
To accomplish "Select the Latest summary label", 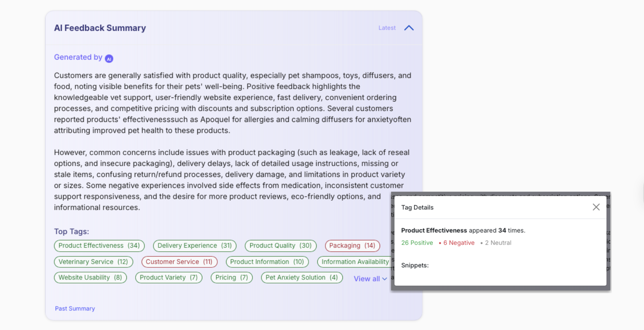I will (x=387, y=28).
